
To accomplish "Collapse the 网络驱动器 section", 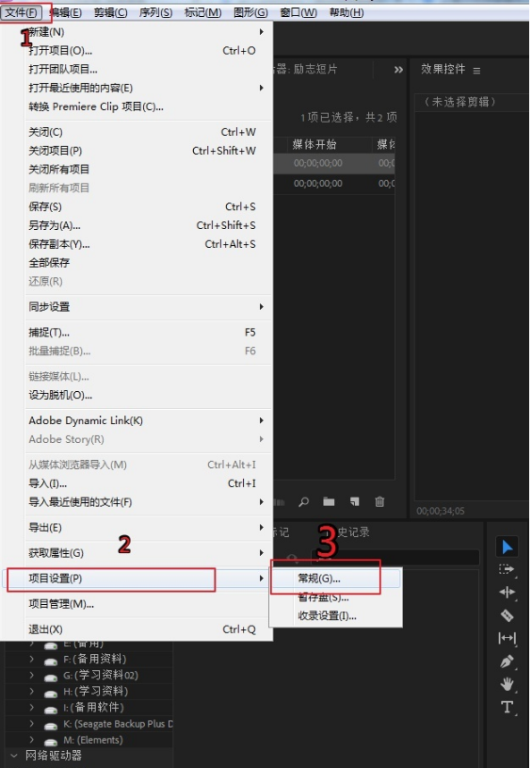I will pos(14,755).
